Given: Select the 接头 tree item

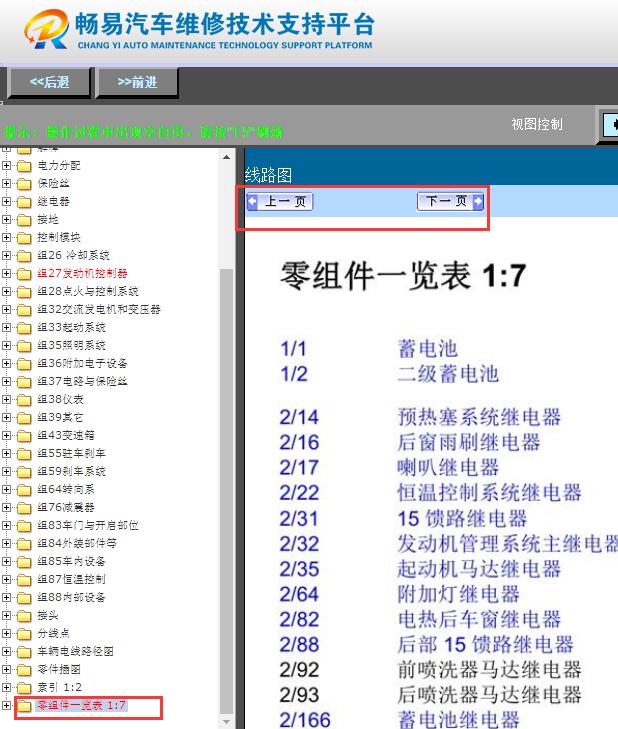Looking at the screenshot, I should [x=48, y=616].
